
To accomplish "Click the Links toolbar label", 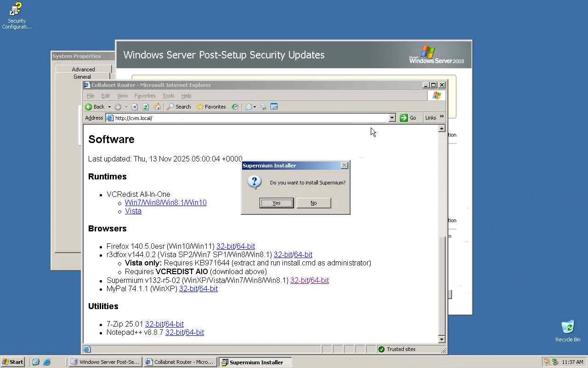I will (430, 118).
